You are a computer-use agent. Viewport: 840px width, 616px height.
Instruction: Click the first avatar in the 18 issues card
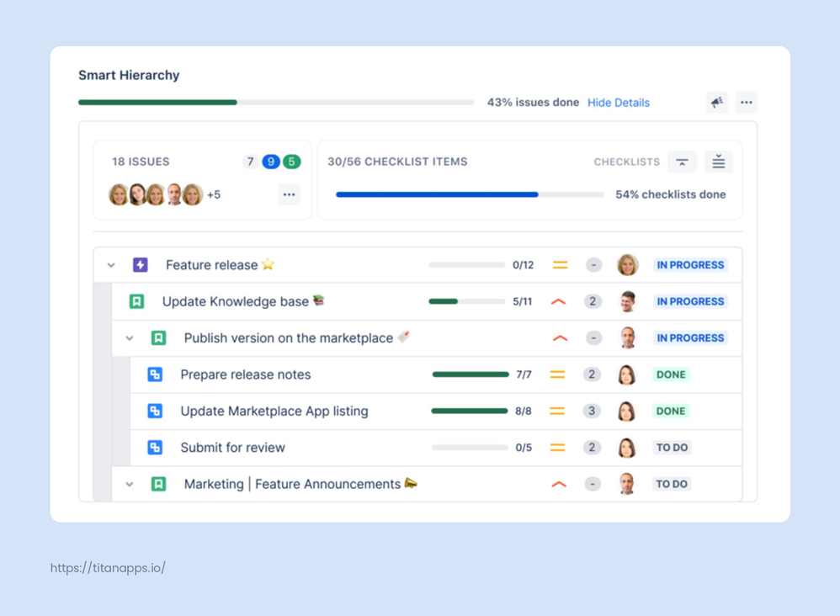(x=119, y=194)
